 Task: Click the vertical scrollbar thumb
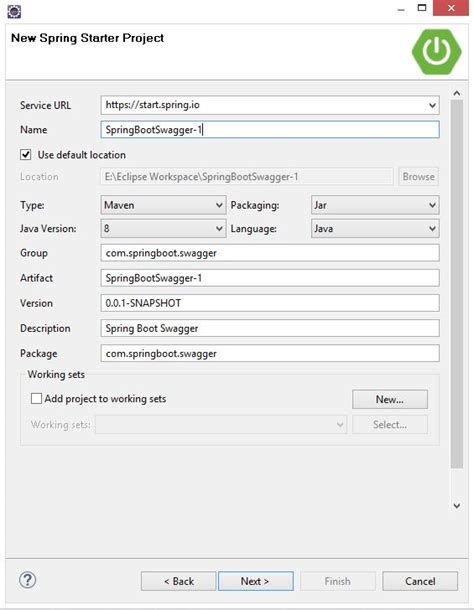click(x=457, y=284)
